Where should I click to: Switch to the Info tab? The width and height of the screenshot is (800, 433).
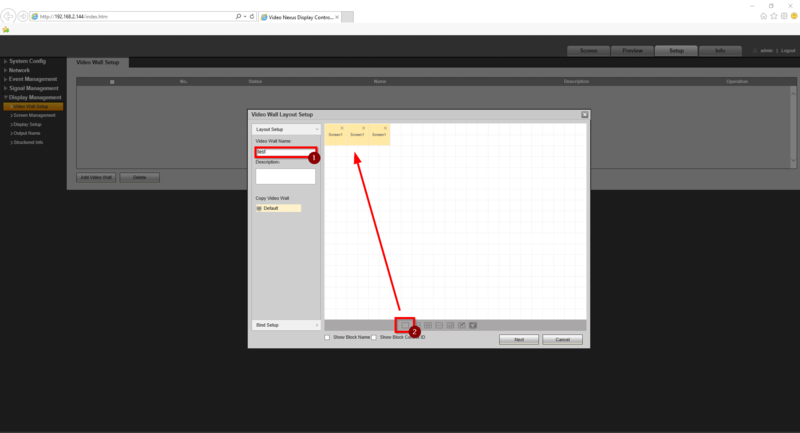[x=720, y=50]
